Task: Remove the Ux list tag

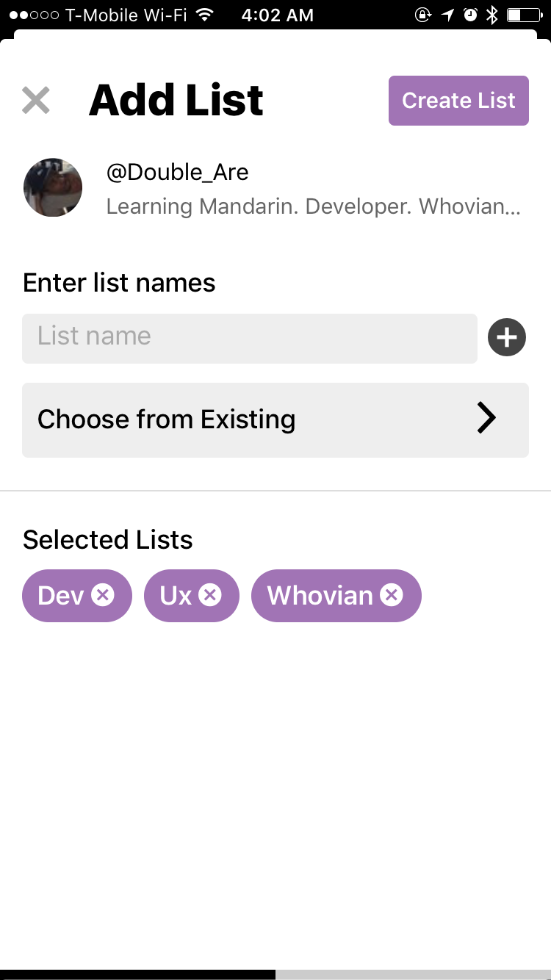Action: (x=210, y=595)
